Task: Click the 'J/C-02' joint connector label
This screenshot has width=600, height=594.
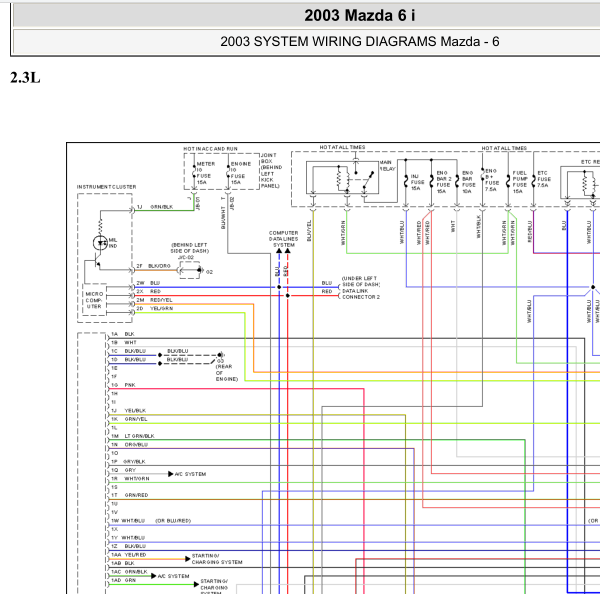Action: [186, 258]
